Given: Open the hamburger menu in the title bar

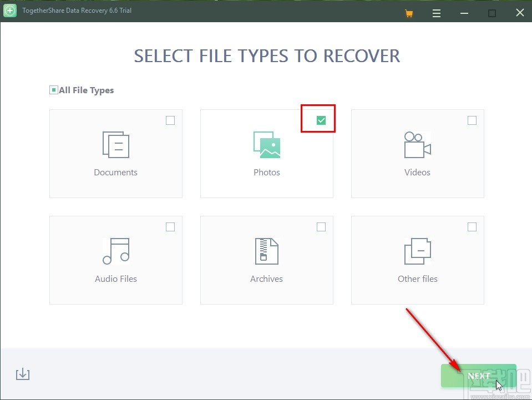Looking at the screenshot, I should pos(437,12).
